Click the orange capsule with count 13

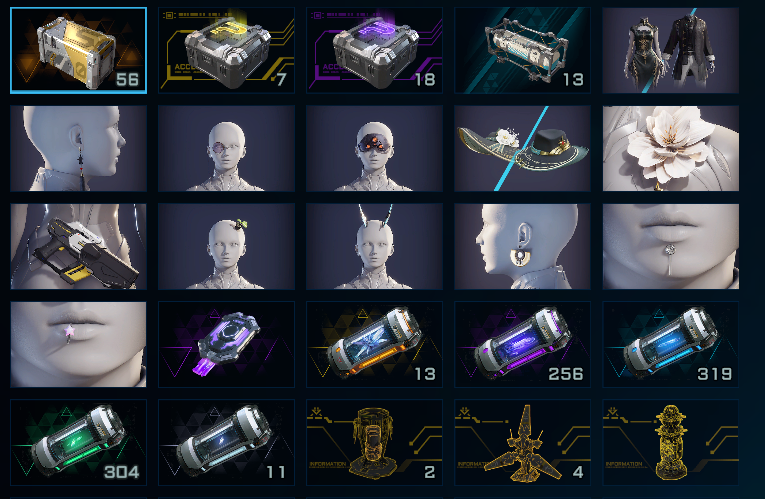coord(375,344)
